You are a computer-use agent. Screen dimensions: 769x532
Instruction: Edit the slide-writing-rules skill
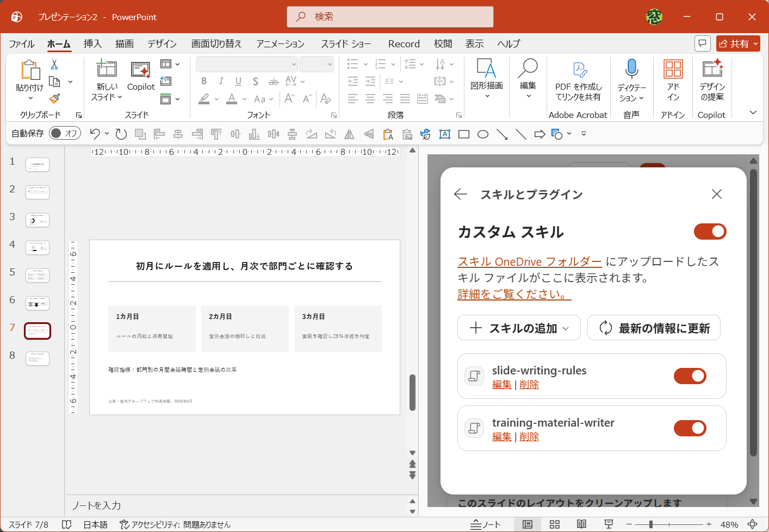[502, 384]
